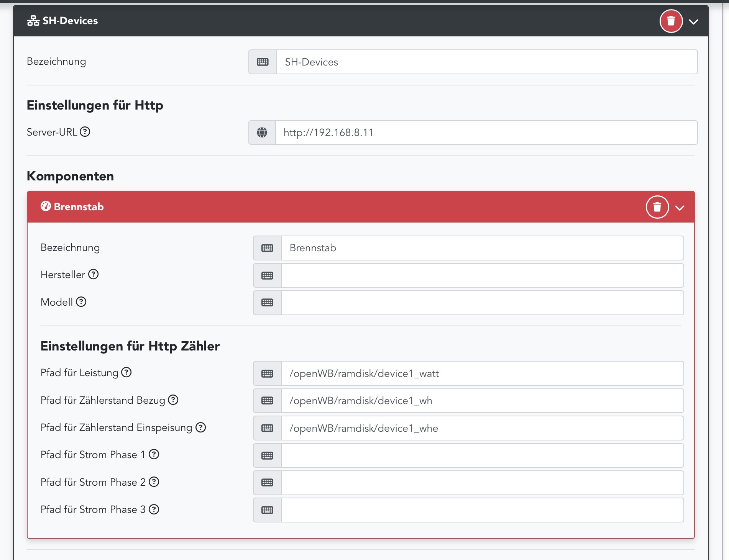
Task: Click keyboard icon beside Zählerstand Einspeisung field
Action: click(x=267, y=428)
